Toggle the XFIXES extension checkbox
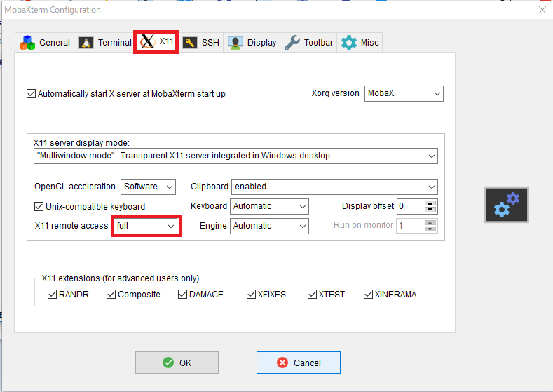The image size is (553, 392). coord(251,294)
